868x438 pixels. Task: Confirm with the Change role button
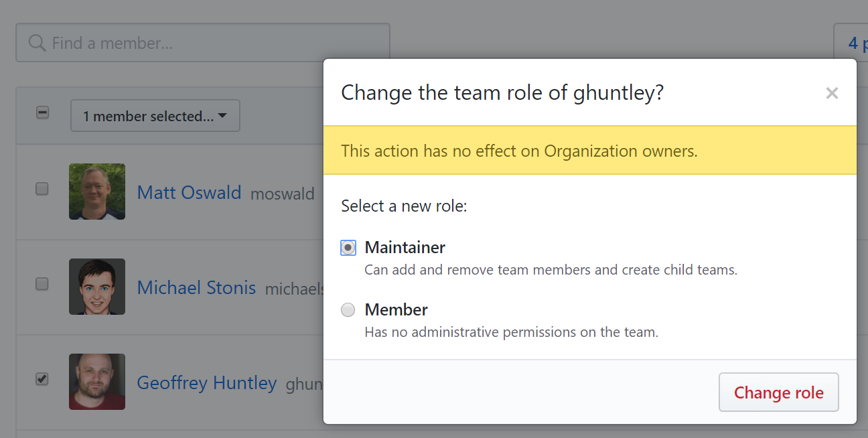pos(778,392)
